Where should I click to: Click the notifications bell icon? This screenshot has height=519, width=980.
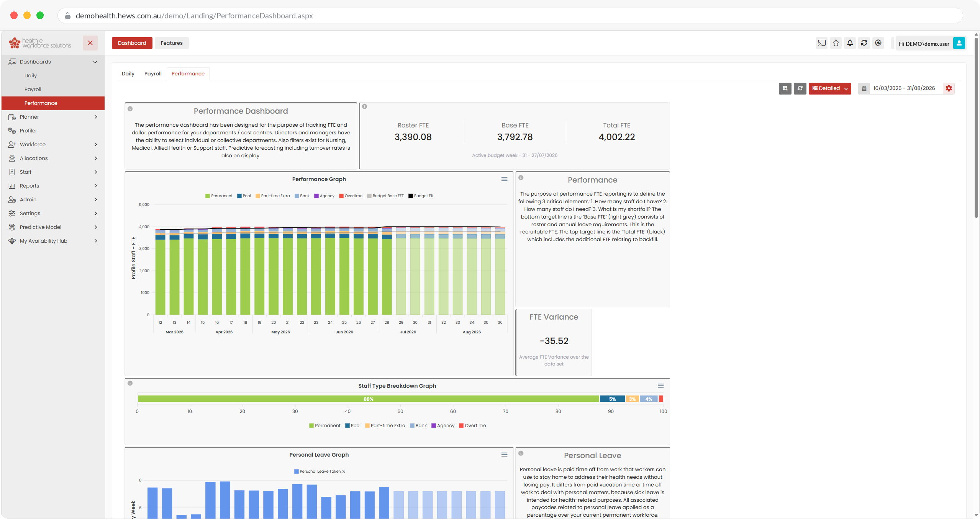[850, 43]
